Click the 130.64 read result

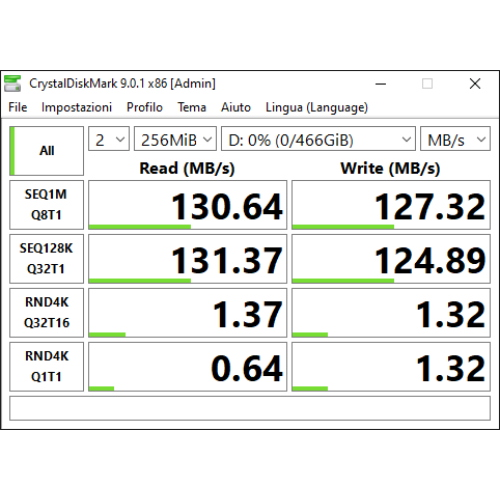[187, 205]
